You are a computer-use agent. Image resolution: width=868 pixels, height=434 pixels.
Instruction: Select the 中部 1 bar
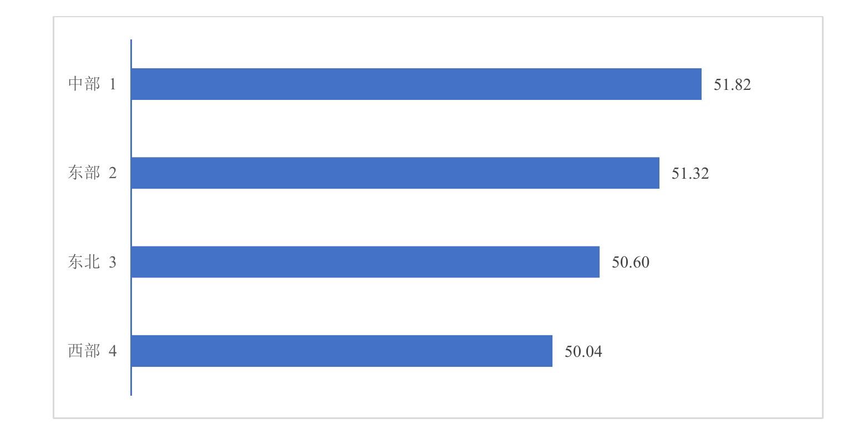click(x=417, y=84)
